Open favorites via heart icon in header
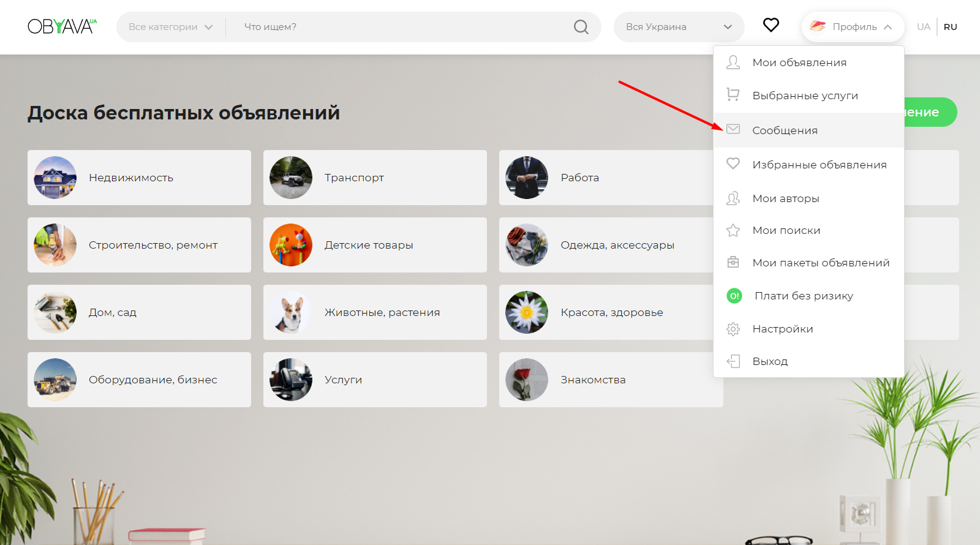Screen dimensions: 980x545 pyautogui.click(x=771, y=25)
